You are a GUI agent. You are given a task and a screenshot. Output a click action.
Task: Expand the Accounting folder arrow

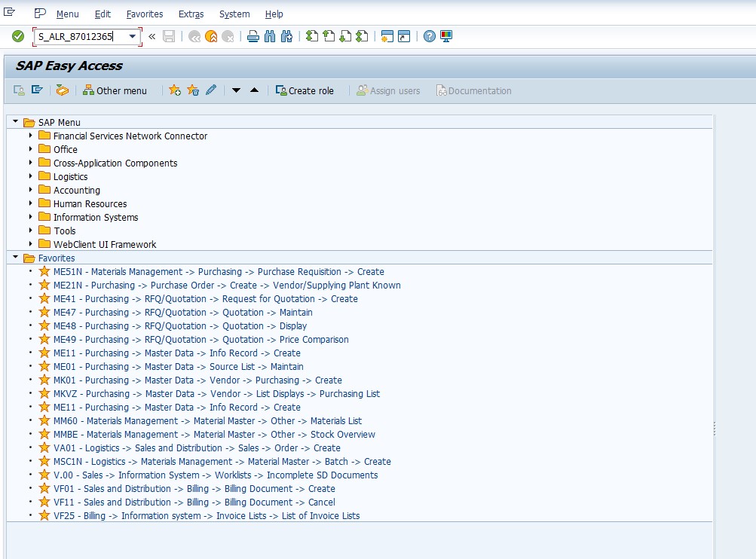coord(30,189)
